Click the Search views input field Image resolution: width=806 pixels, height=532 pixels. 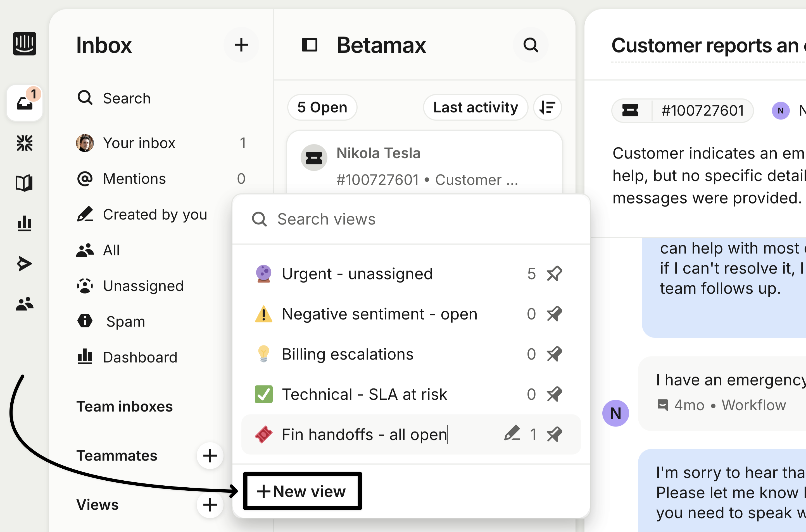(411, 219)
